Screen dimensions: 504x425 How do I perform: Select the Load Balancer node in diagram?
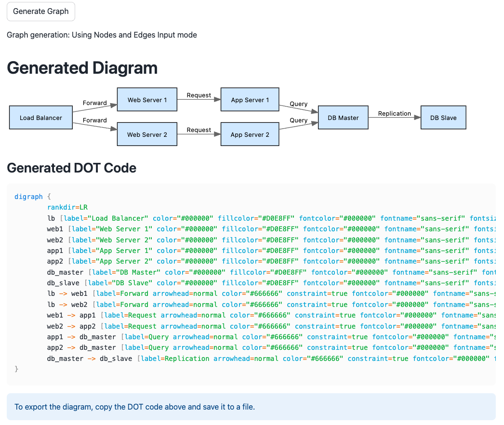[x=41, y=118]
